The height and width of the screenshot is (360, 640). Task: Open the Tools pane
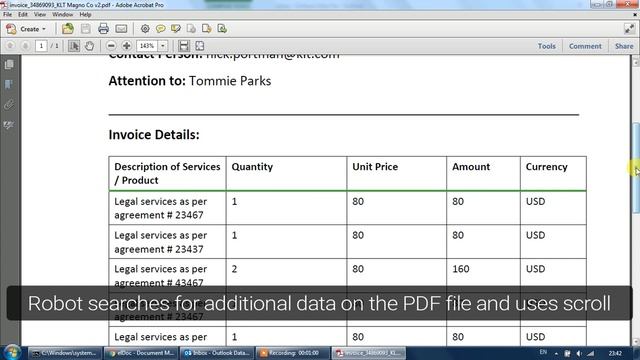pos(547,46)
